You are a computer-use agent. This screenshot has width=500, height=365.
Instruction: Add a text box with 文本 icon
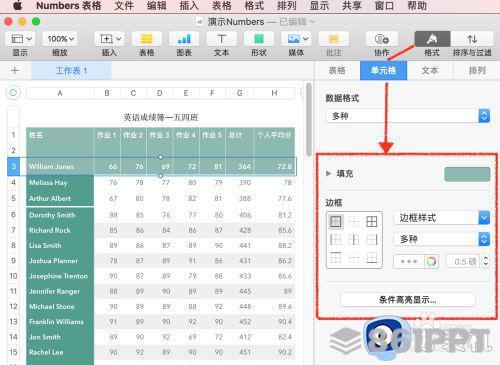coord(221,39)
